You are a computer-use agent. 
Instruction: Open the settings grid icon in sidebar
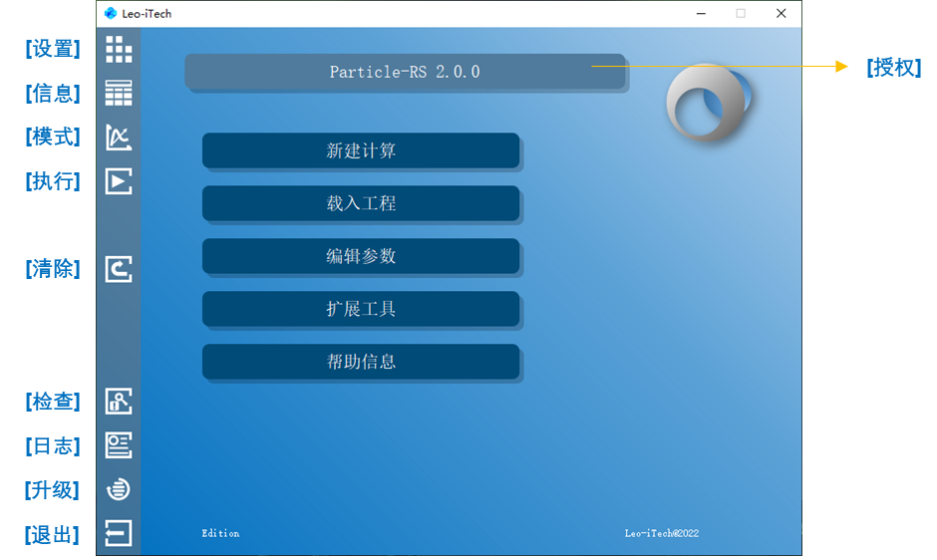tap(119, 49)
